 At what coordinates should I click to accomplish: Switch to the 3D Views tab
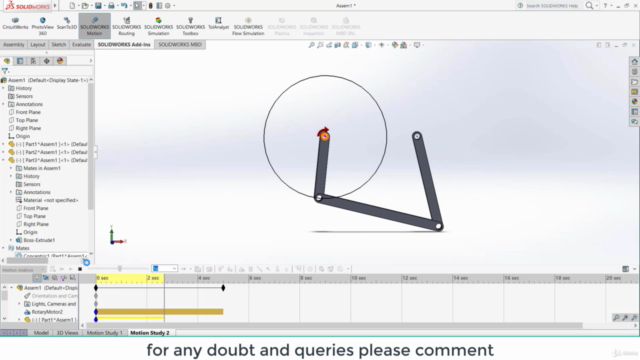[x=67, y=333]
